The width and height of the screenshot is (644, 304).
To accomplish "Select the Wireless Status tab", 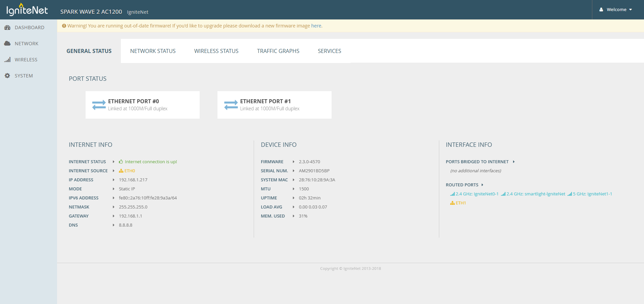I will (x=216, y=51).
